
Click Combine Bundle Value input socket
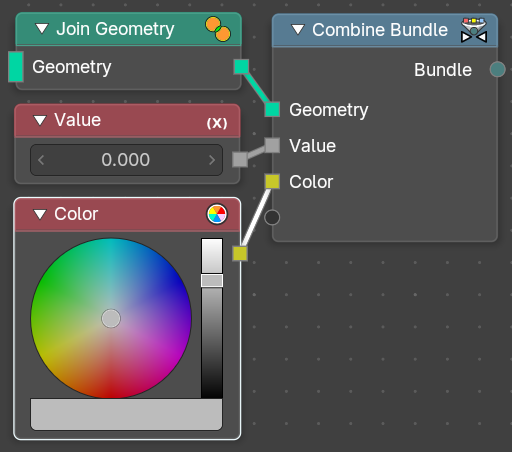pos(272,145)
